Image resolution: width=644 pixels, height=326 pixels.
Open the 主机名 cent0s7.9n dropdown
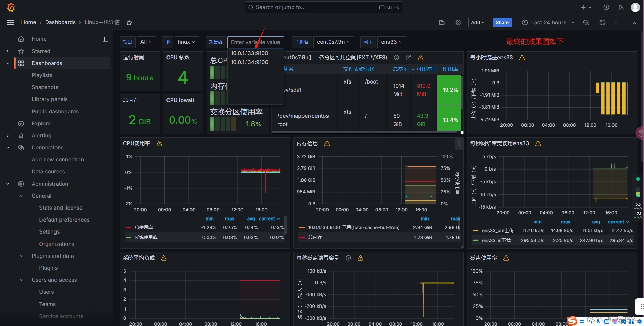click(x=333, y=42)
